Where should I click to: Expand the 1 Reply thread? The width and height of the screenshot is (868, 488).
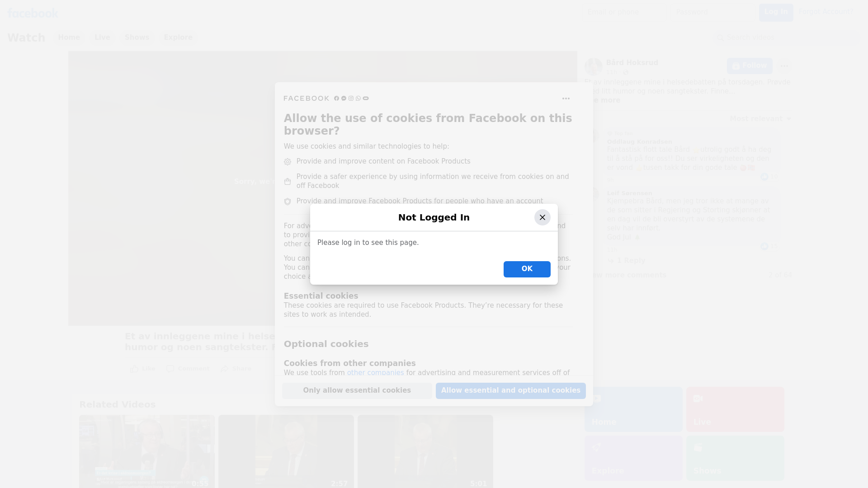(x=627, y=261)
